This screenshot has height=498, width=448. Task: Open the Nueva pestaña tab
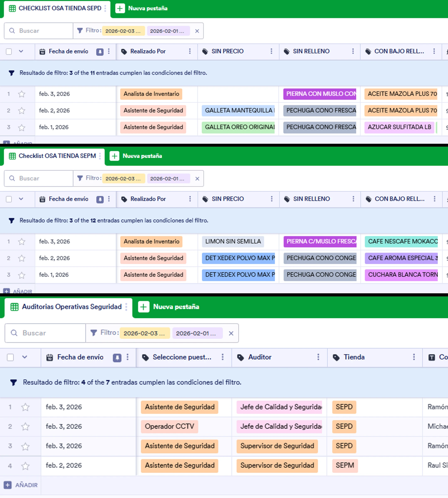pyautogui.click(x=142, y=8)
